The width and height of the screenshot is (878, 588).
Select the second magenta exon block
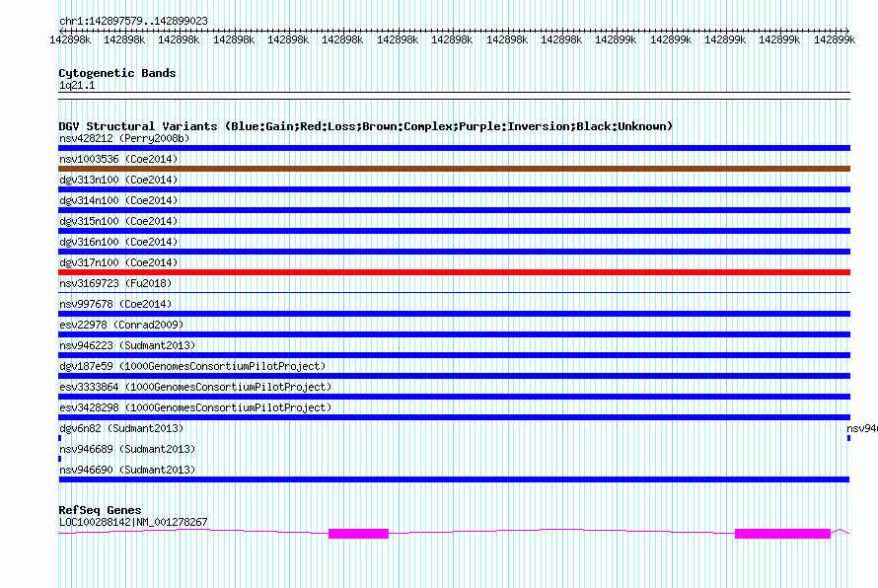pyautogui.click(x=782, y=534)
